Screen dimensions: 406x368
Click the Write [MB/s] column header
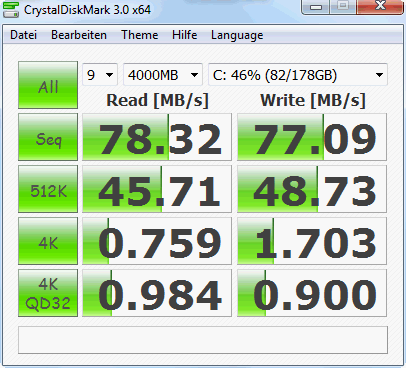coord(313,101)
